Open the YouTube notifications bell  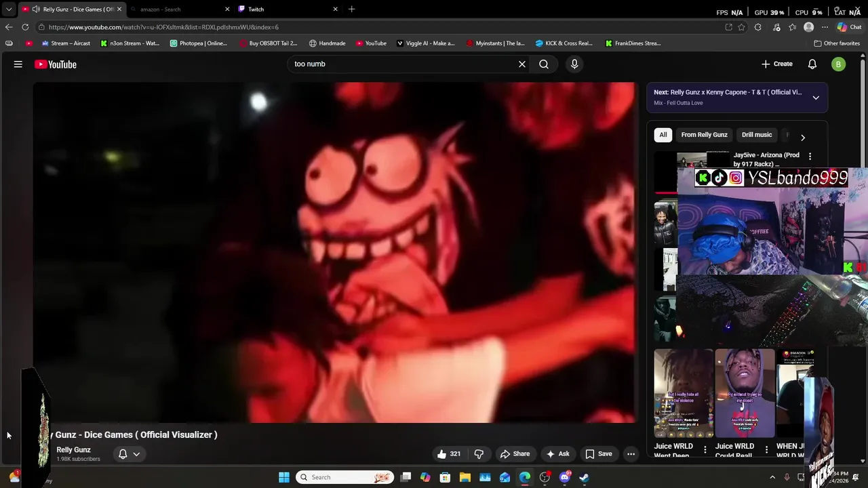click(812, 64)
